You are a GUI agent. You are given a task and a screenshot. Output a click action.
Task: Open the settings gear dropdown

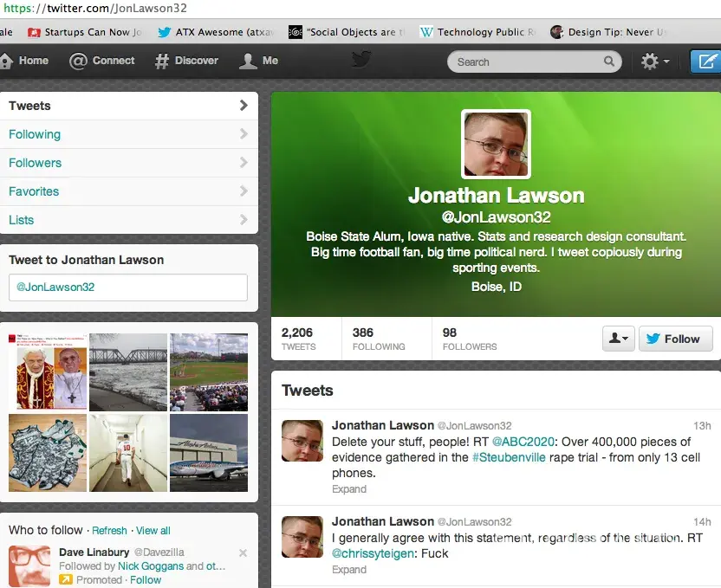click(x=655, y=61)
